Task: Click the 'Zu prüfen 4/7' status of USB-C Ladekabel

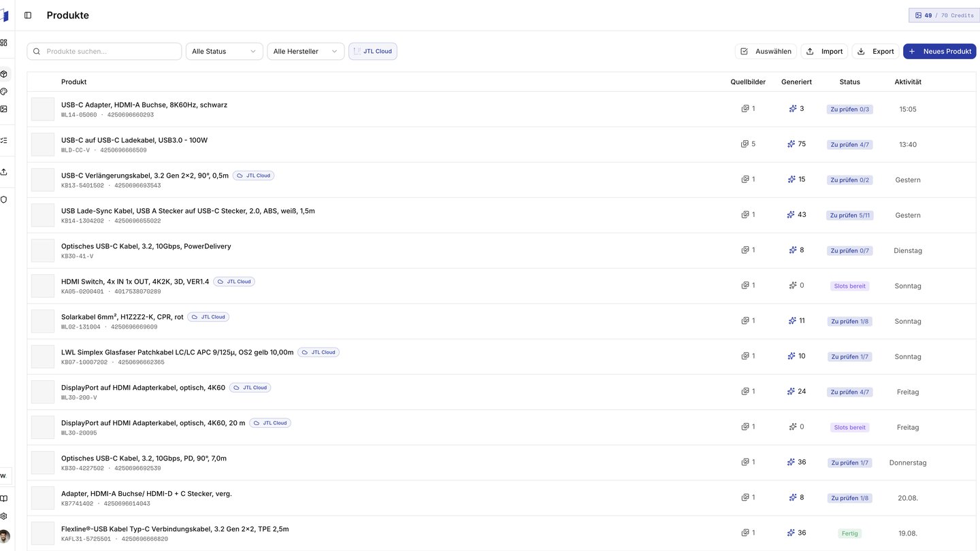Action: 850,144
